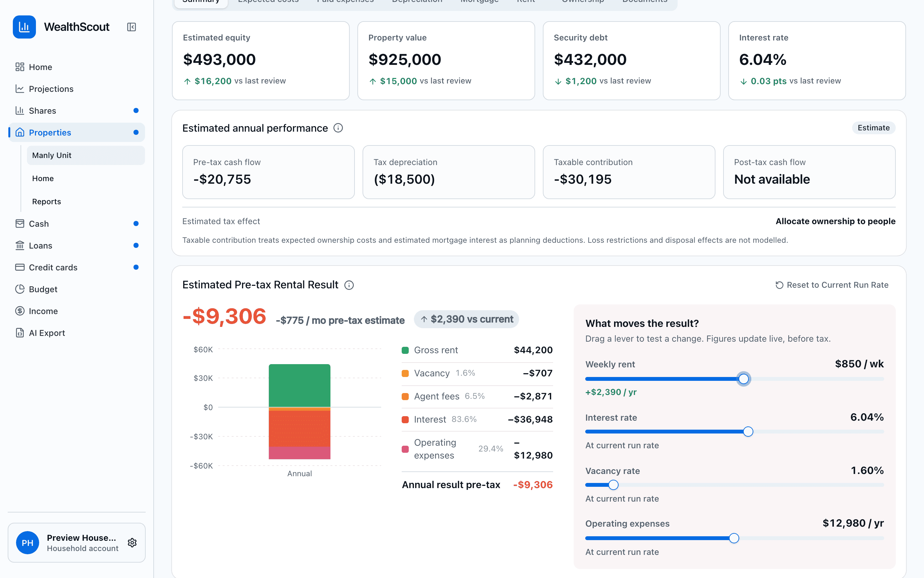Click the Security debt $432,000 figure
Screen dimensions: 924x578
point(590,59)
